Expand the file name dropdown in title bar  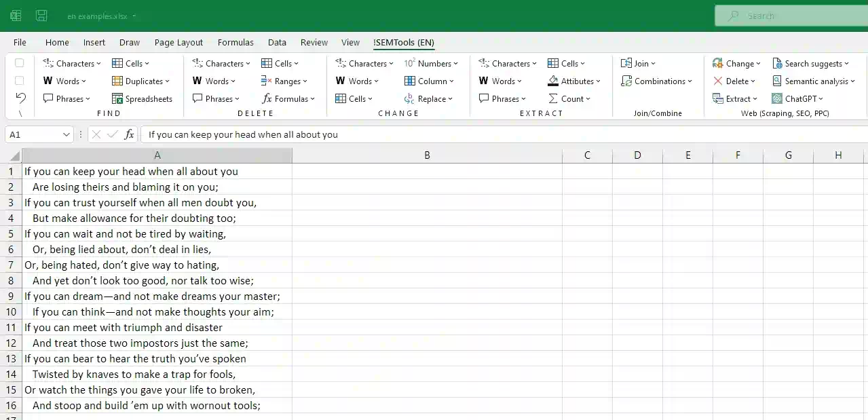pyautogui.click(x=134, y=16)
